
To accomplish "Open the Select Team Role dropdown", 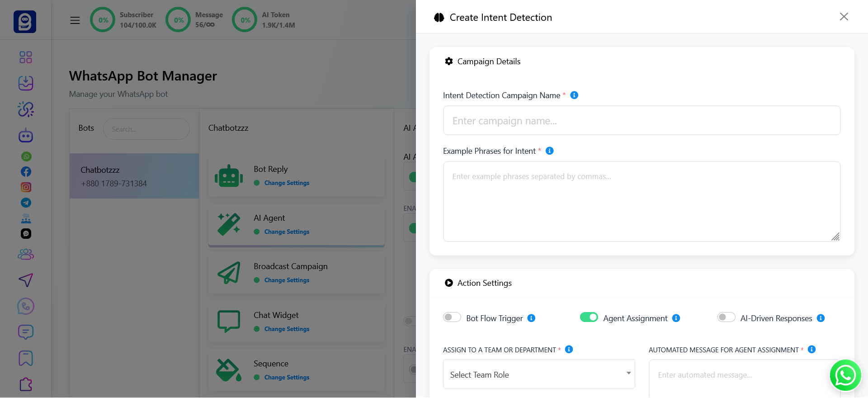I will [x=538, y=374].
